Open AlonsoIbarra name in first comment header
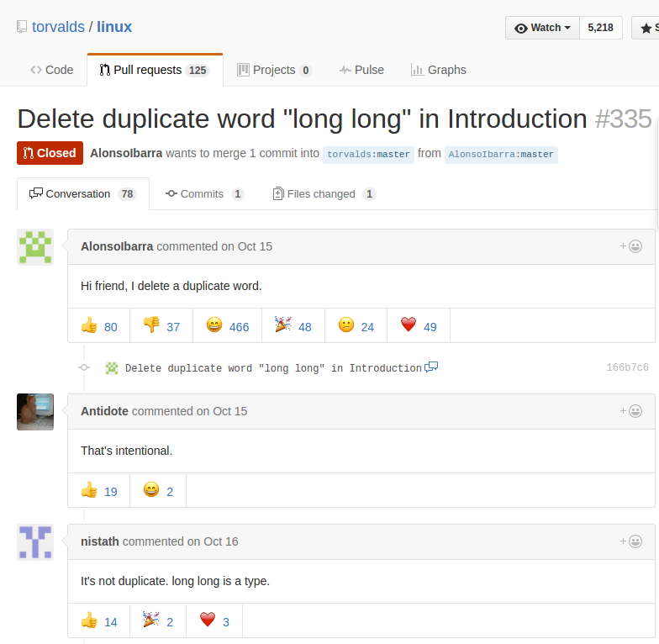This screenshot has height=644, width=659. click(x=117, y=246)
